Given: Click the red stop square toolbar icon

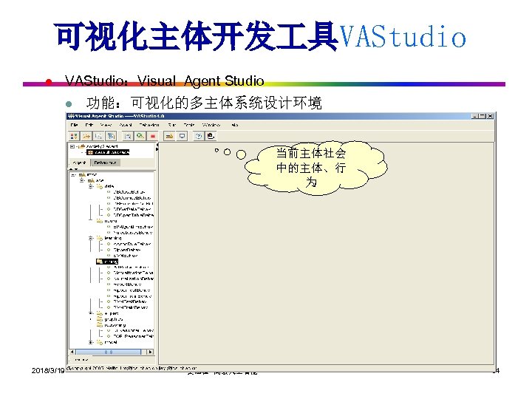Looking at the screenshot, I should (153, 137).
